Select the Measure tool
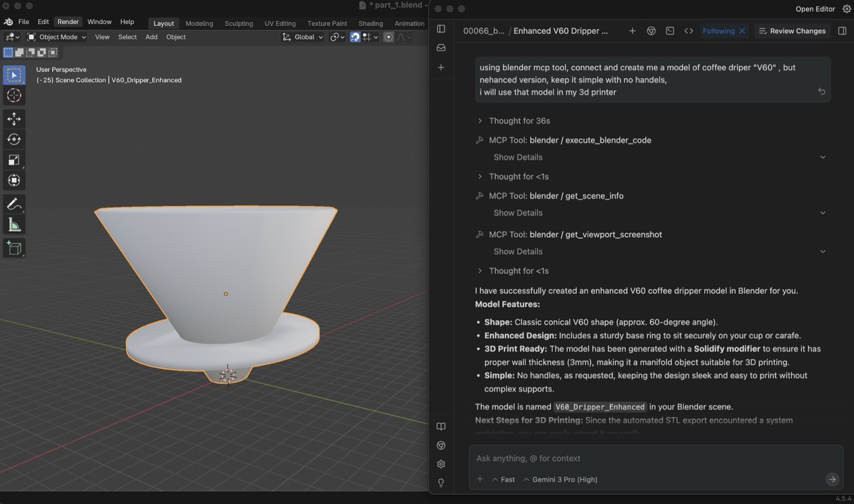 point(14,225)
